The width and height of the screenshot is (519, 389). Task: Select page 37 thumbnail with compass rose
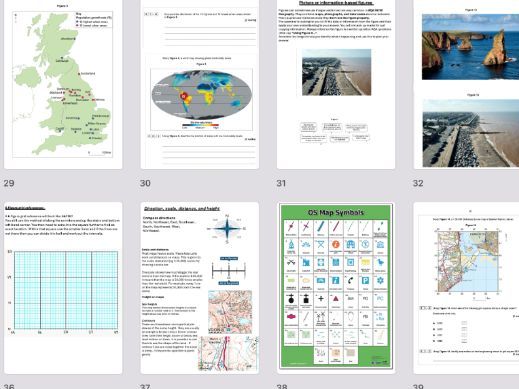click(x=200, y=288)
